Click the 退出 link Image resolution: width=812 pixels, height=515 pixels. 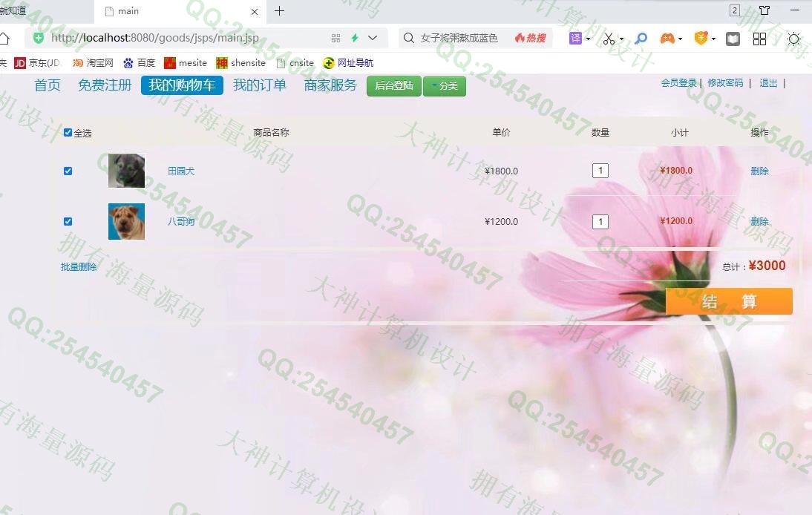point(768,83)
